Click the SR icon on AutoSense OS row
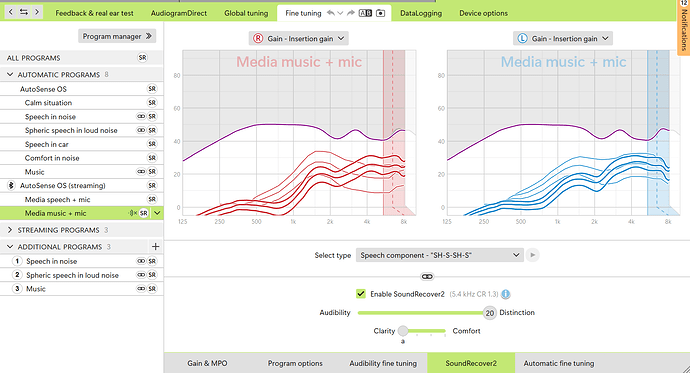The height and width of the screenshot is (373, 690). (x=152, y=89)
